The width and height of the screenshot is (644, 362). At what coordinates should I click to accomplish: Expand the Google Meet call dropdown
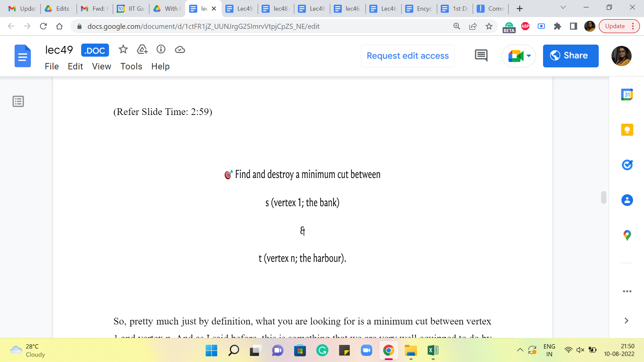529,56
